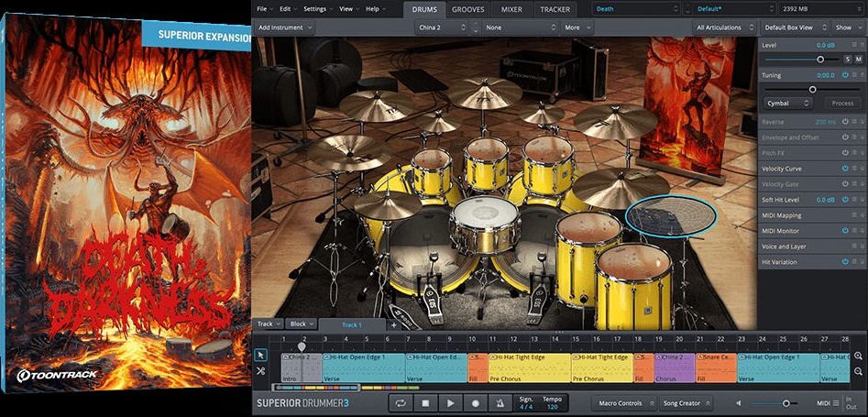Viewport: 868px width, 417px height.
Task: Click the Tempo 120 value
Action: click(552, 408)
